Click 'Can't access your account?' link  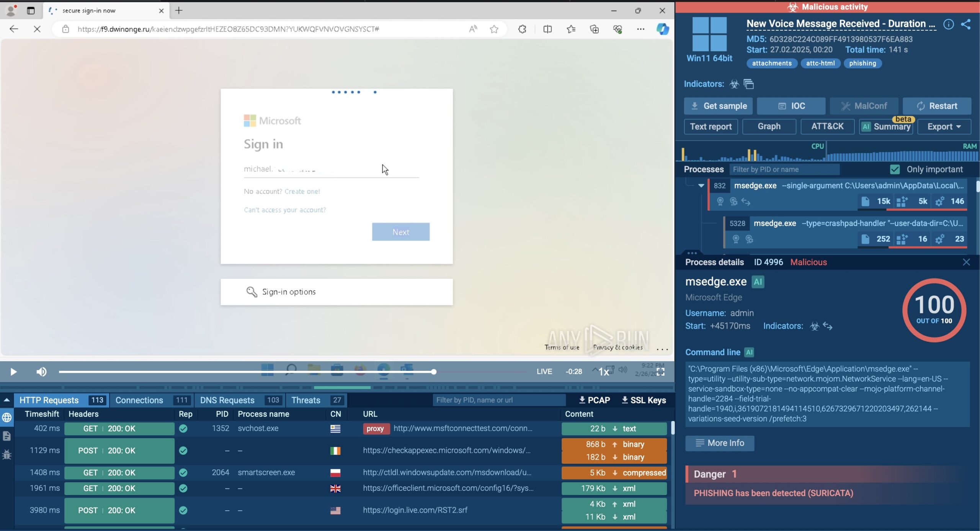point(285,210)
